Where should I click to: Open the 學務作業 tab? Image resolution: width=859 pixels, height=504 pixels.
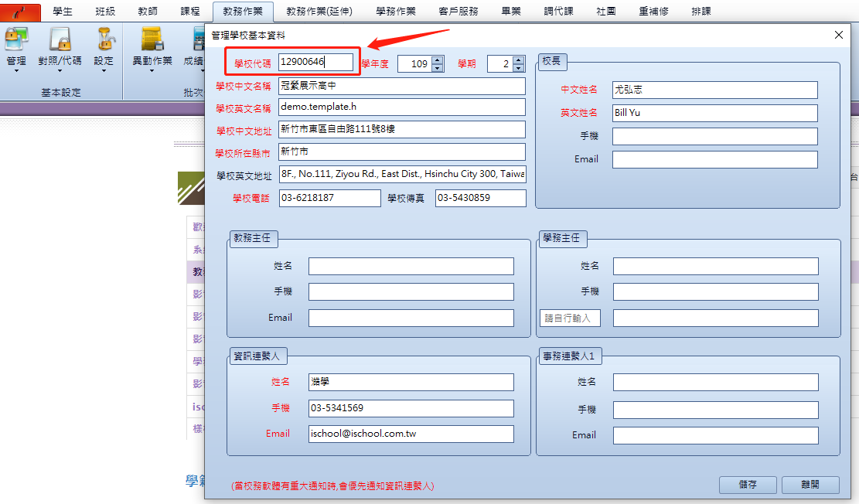pyautogui.click(x=396, y=12)
